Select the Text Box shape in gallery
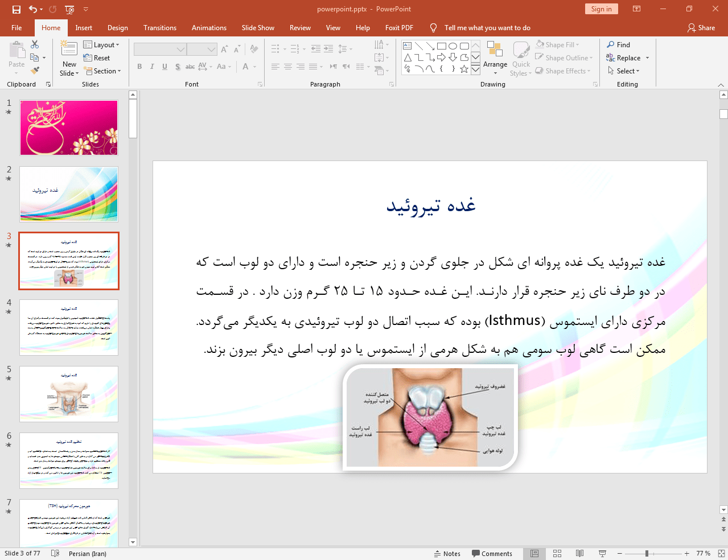Screen dimensions: 728x560 click(408, 46)
